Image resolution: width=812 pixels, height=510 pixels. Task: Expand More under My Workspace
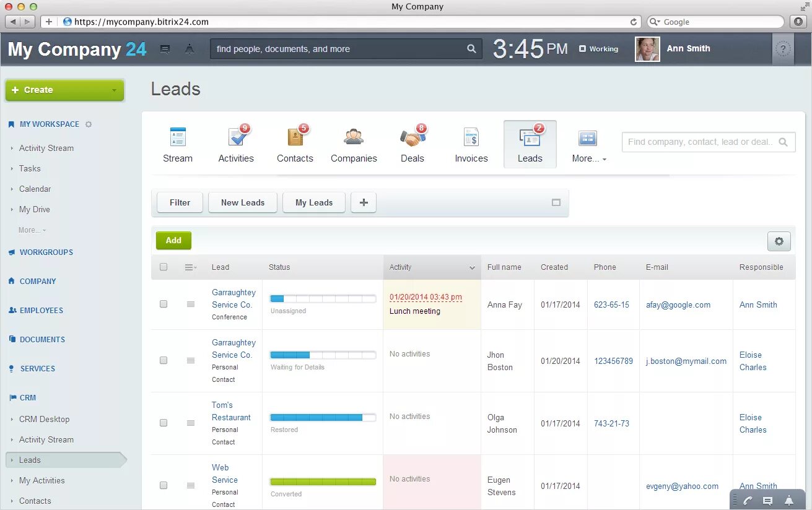pos(32,230)
